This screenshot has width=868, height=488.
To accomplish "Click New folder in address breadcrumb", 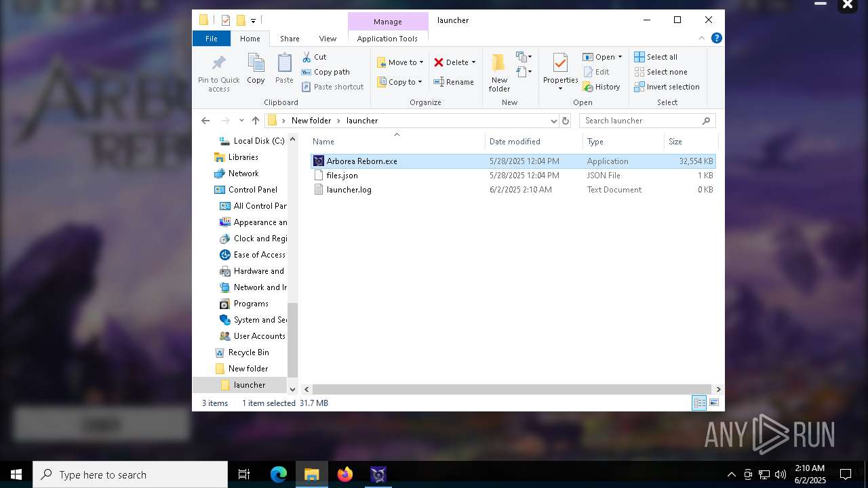I will click(311, 121).
